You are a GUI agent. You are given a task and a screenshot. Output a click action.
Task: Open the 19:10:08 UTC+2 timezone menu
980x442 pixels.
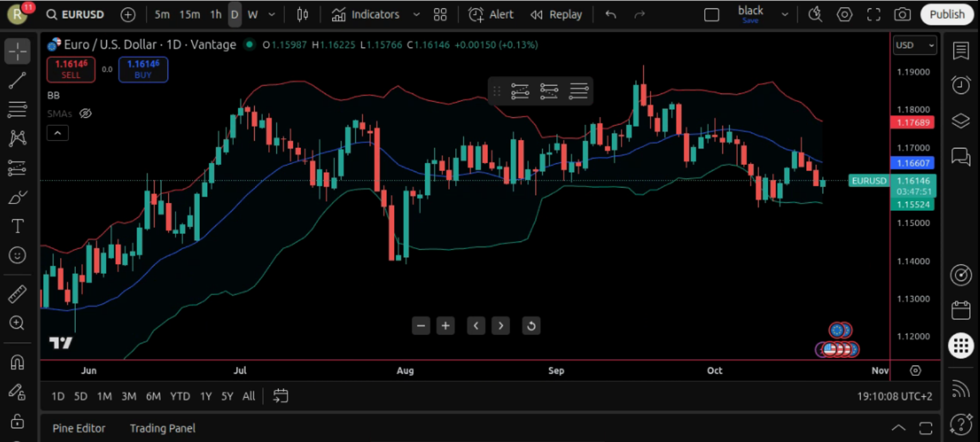pos(895,396)
